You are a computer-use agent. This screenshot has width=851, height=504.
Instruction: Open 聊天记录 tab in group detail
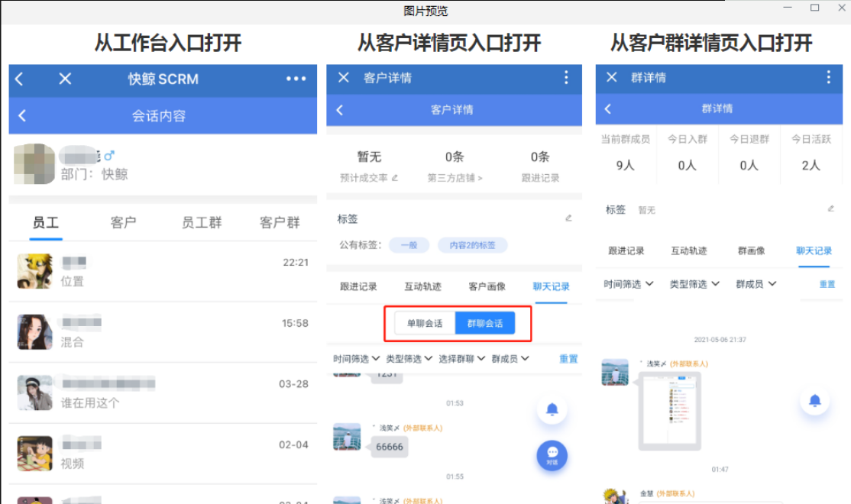coord(814,250)
